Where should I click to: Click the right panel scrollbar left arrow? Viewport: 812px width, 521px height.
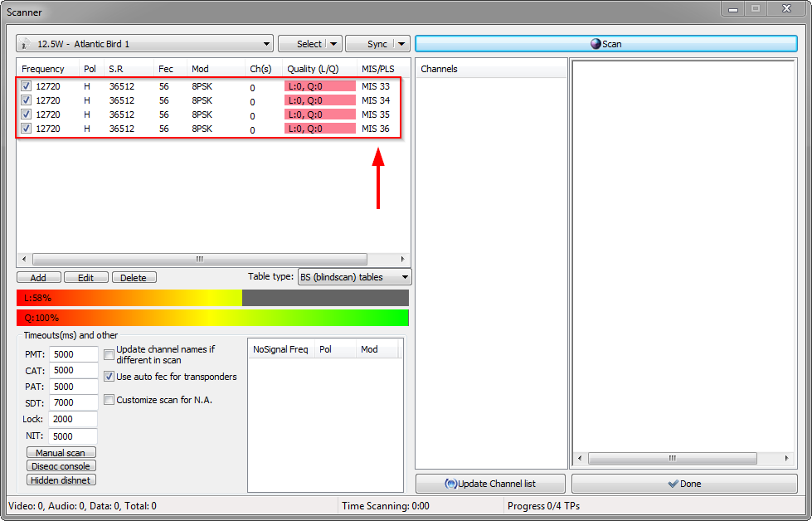click(580, 458)
